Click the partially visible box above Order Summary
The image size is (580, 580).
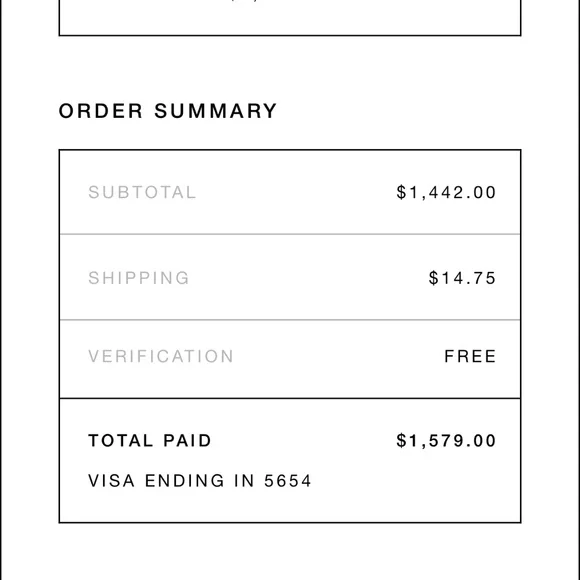pyautogui.click(x=290, y=18)
